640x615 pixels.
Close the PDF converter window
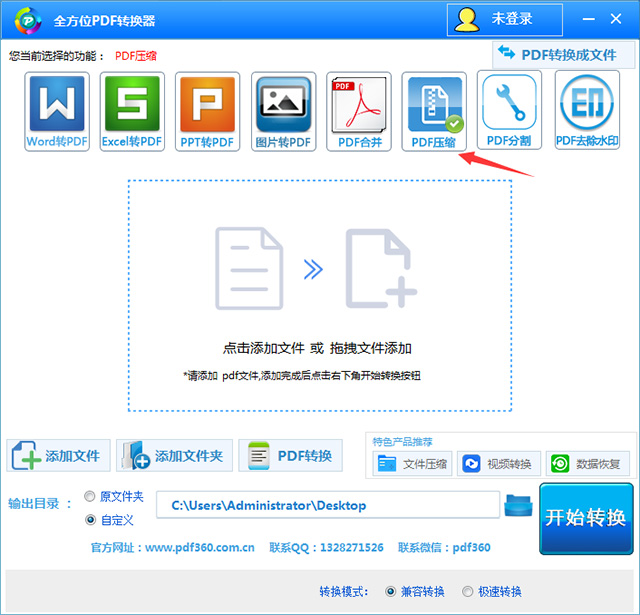point(616,19)
